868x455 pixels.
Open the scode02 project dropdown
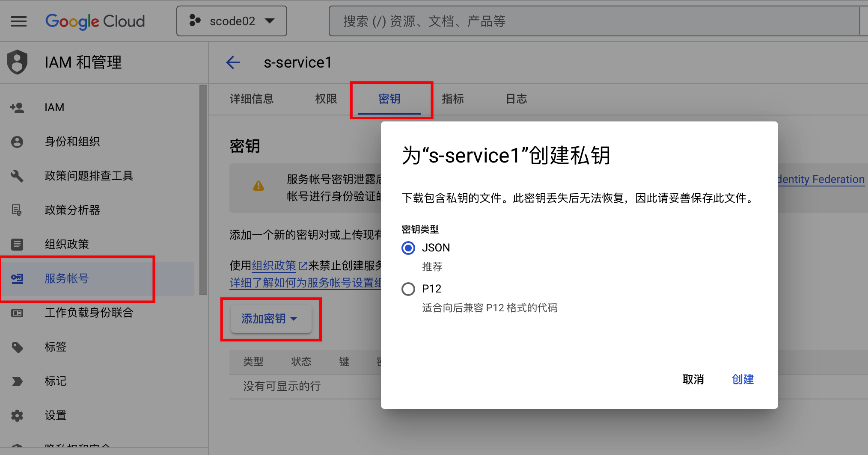click(x=232, y=21)
